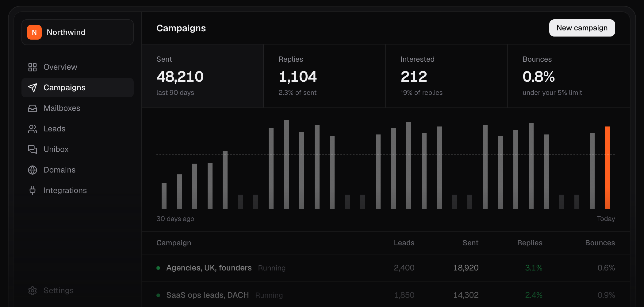This screenshot has width=644, height=307.
Task: Click the orange Today bar in chart
Action: point(608,168)
